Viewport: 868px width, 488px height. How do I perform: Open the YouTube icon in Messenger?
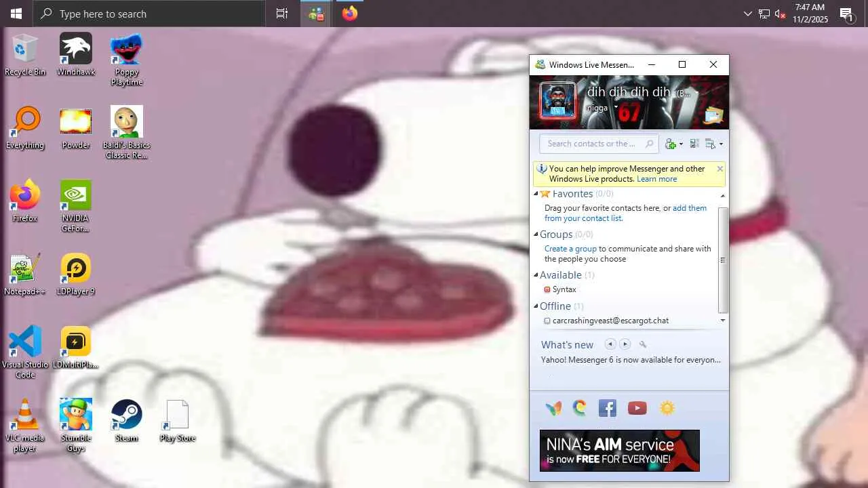pos(637,408)
